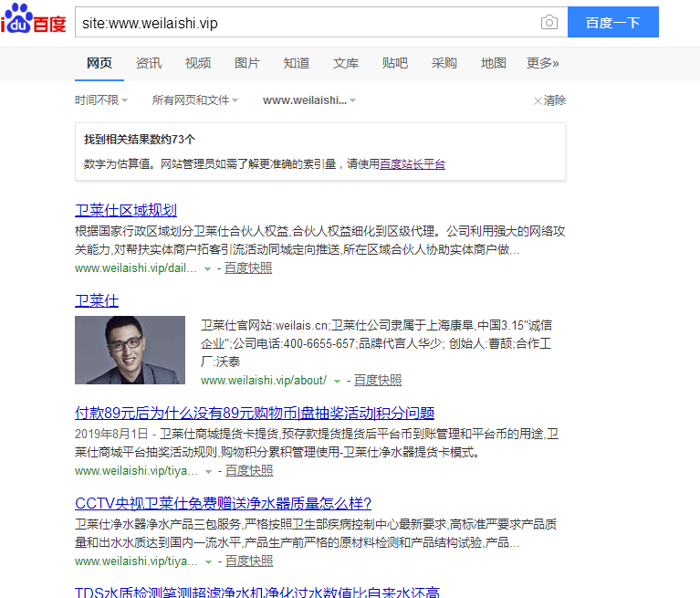Open result titled 卫莱仕
Viewport: 700px width, 598px height.
[x=97, y=300]
